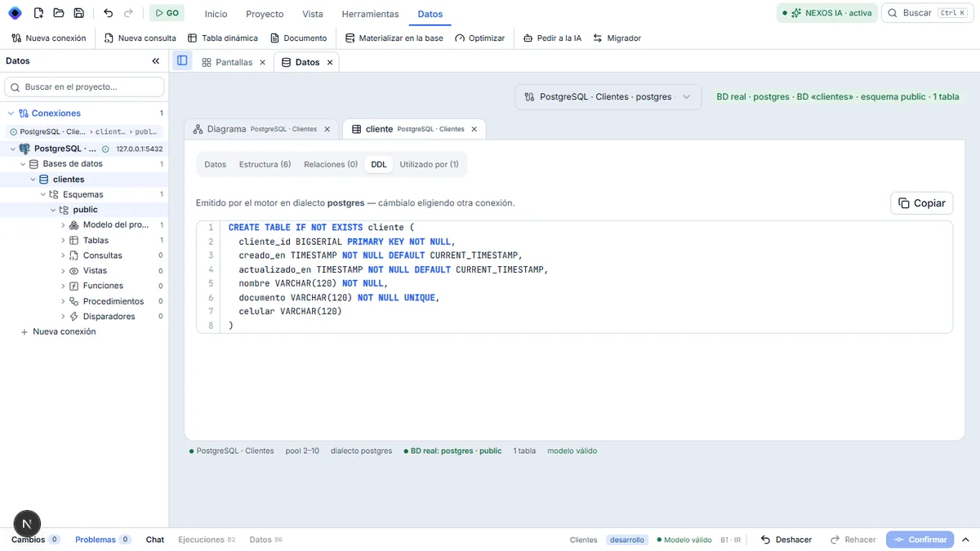The height and width of the screenshot is (551, 980).
Task: Switch to the Relaciones (0) sub-tab
Action: click(x=331, y=164)
